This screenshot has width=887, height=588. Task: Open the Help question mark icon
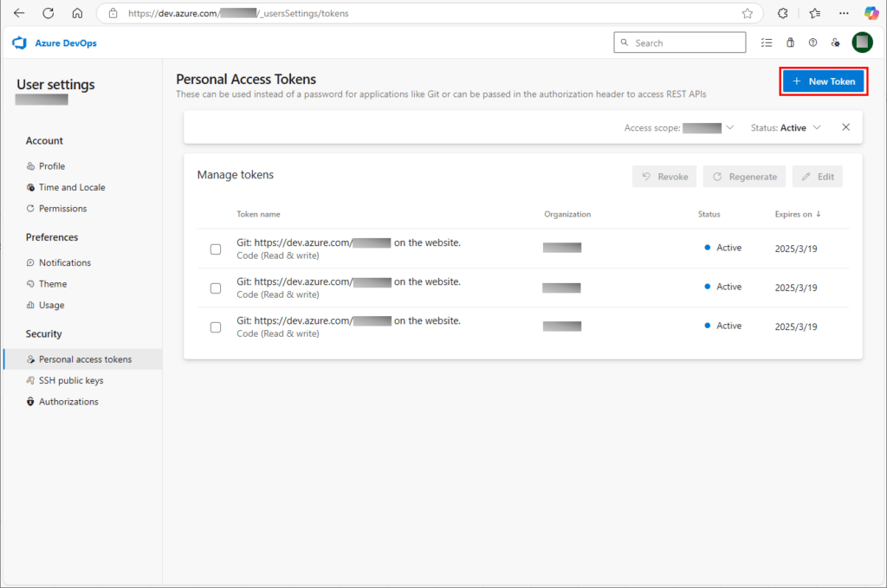(813, 42)
